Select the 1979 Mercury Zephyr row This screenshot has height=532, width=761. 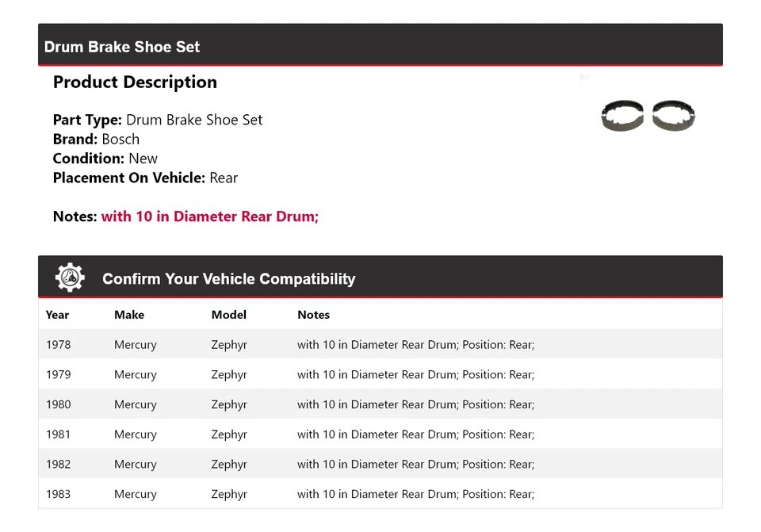tap(317, 374)
